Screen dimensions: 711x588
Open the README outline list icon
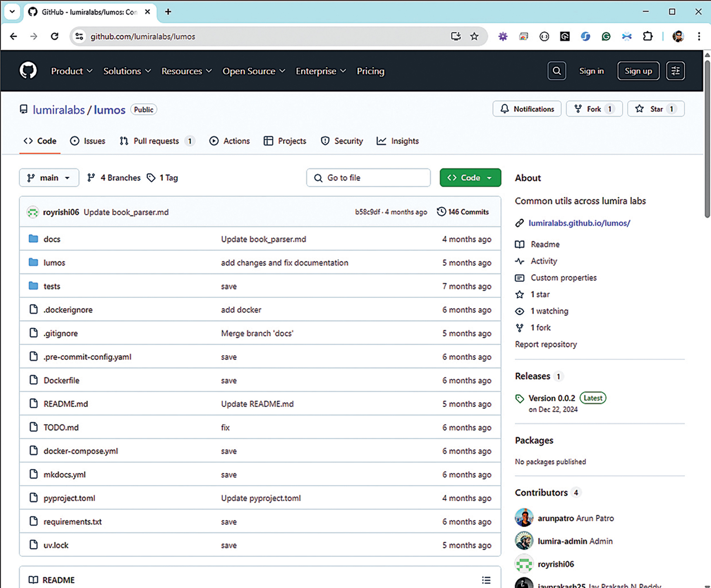tap(486, 580)
